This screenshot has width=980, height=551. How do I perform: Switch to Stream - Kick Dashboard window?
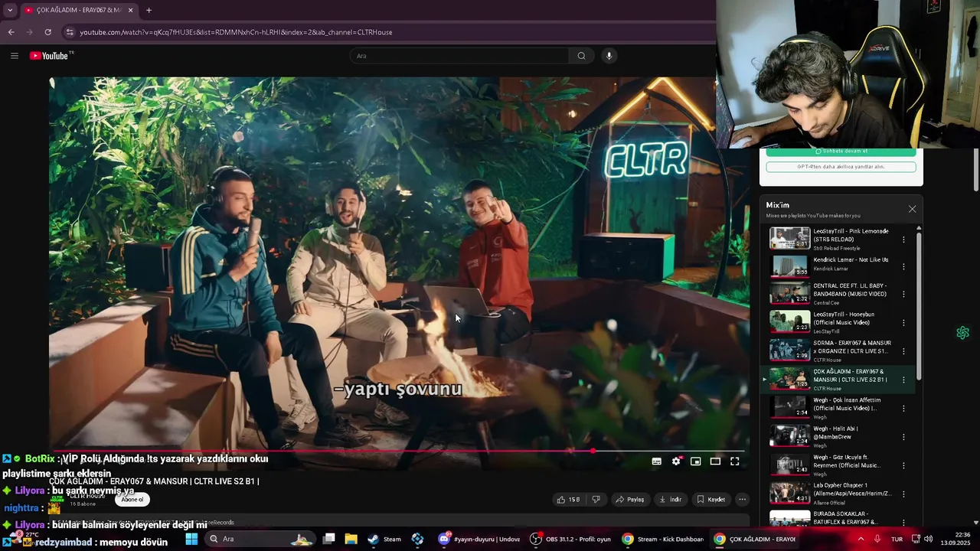[662, 539]
